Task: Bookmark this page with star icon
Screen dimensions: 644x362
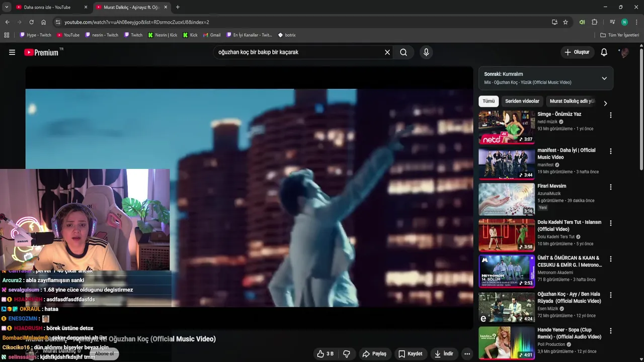Action: click(566, 22)
